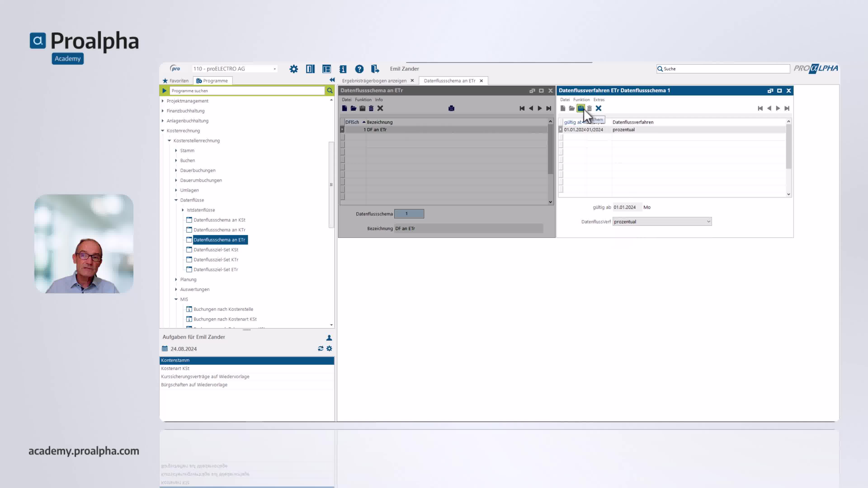Select row marker of DF an ETr row
The height and width of the screenshot is (488, 868).
pos(342,130)
